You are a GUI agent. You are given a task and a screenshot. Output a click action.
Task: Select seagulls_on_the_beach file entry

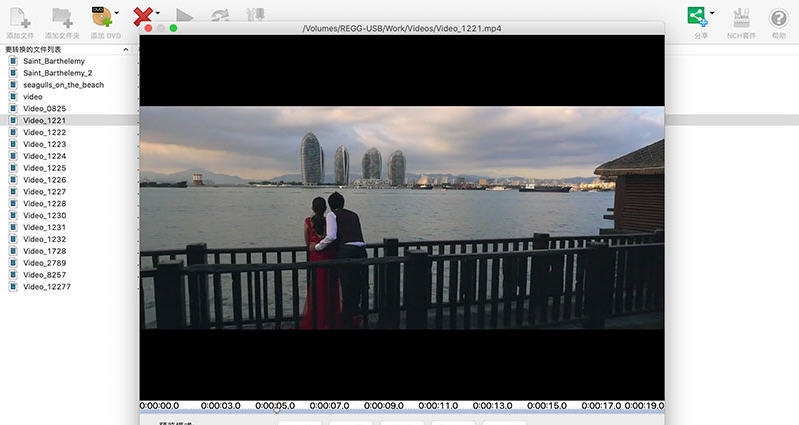[x=63, y=85]
